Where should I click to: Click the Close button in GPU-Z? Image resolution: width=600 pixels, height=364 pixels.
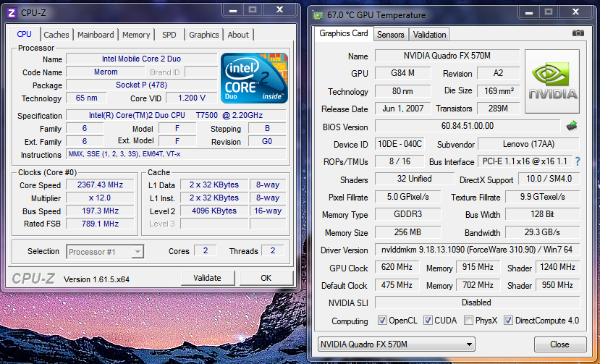click(559, 344)
